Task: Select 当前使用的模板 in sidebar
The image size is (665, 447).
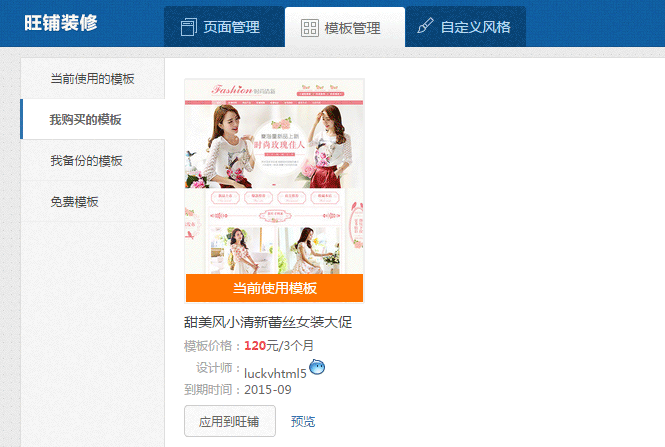Action: click(x=92, y=78)
